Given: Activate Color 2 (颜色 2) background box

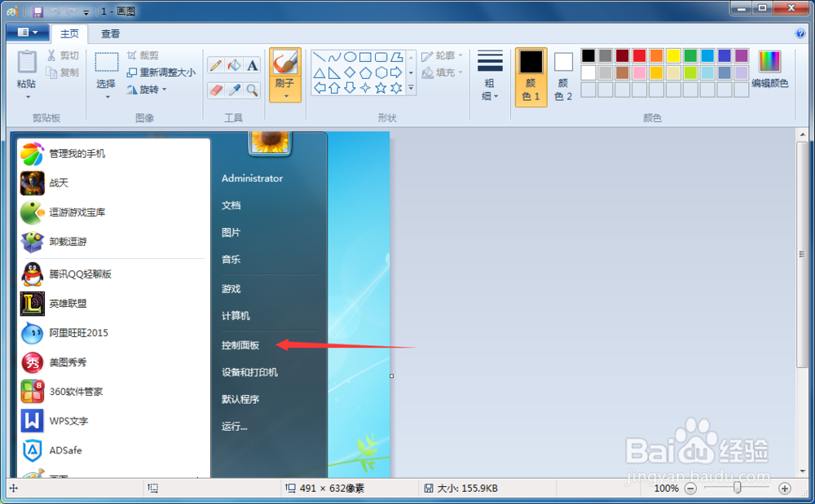Looking at the screenshot, I should (563, 77).
